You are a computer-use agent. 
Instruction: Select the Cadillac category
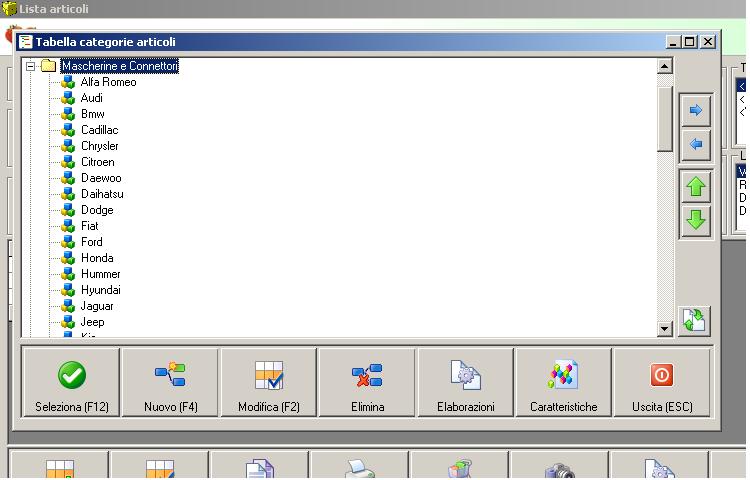click(x=99, y=130)
